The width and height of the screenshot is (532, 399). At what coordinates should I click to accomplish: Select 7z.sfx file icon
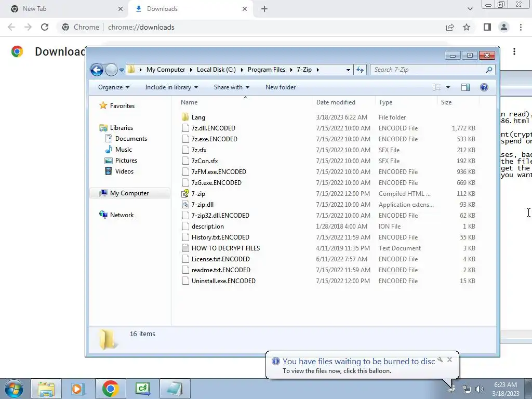pos(185,150)
